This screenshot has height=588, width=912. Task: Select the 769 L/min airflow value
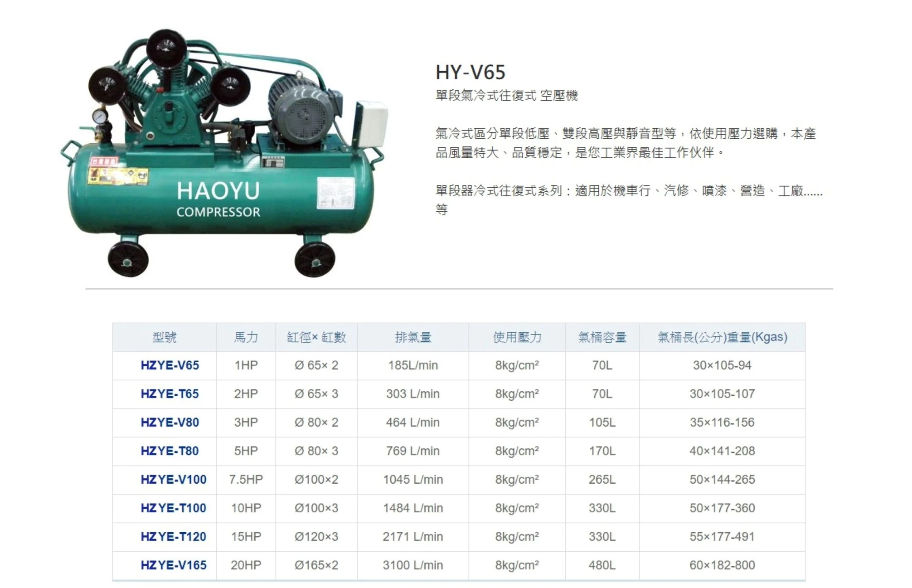point(412,451)
